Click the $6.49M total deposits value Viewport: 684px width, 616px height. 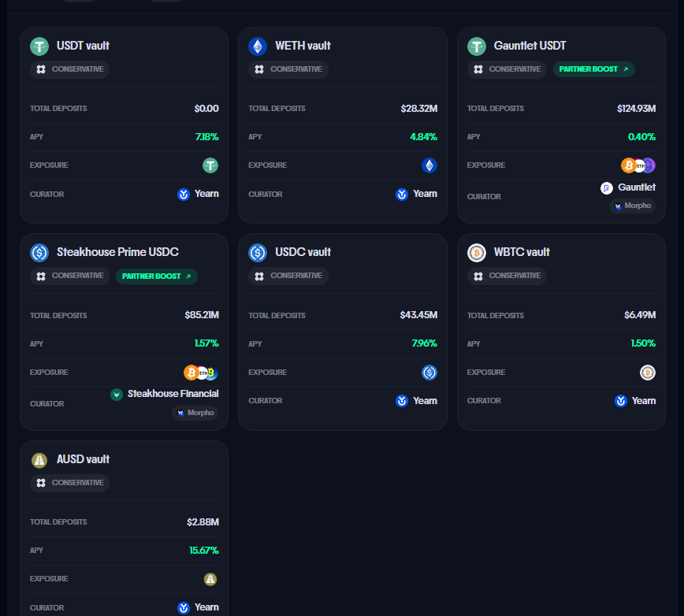pos(640,315)
